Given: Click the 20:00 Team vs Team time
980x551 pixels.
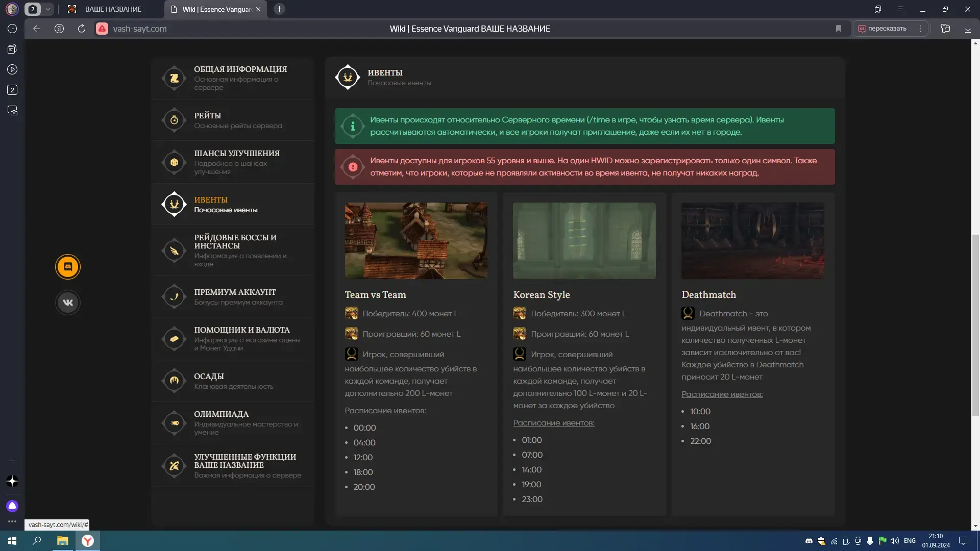Looking at the screenshot, I should (364, 487).
